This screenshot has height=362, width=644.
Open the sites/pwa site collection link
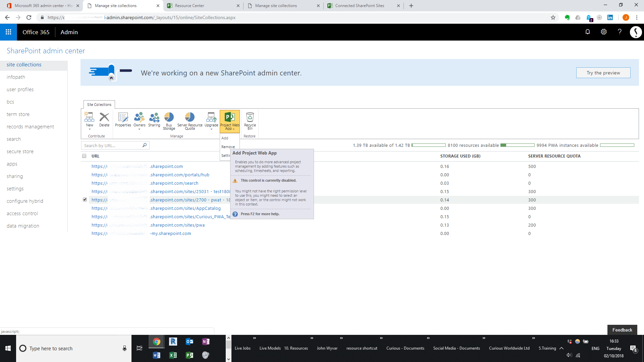coord(148,225)
